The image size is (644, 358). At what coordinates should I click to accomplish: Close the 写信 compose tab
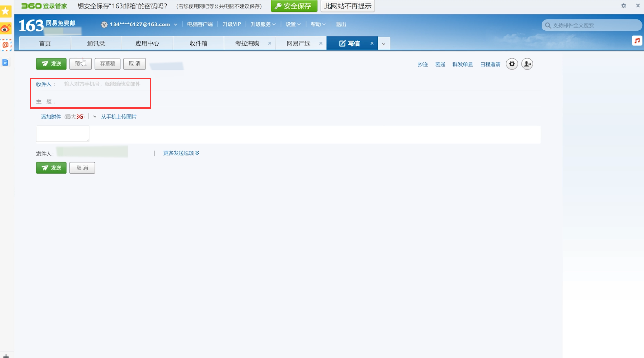[372, 43]
